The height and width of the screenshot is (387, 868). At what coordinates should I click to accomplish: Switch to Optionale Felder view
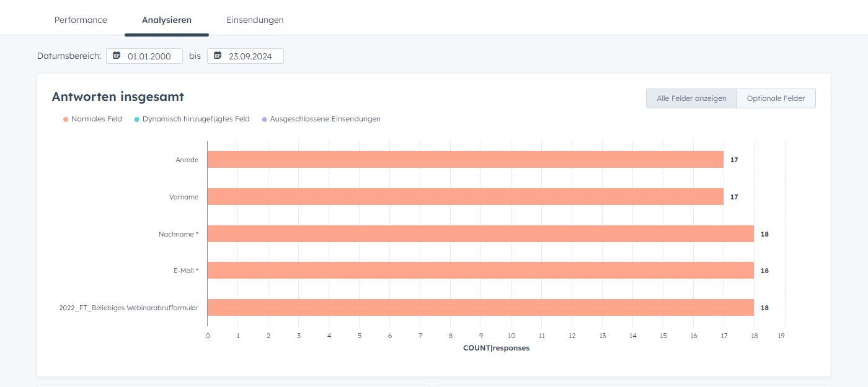click(776, 98)
